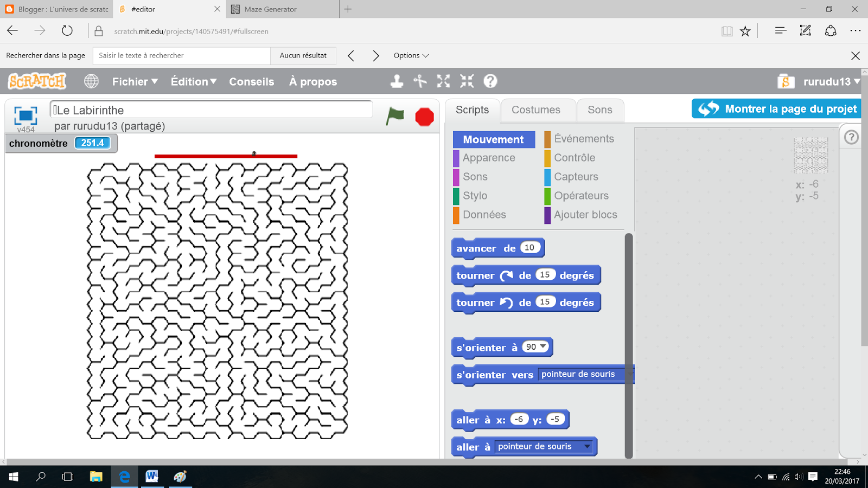Stop the project with the red stop button
The image size is (868, 488).
(424, 116)
